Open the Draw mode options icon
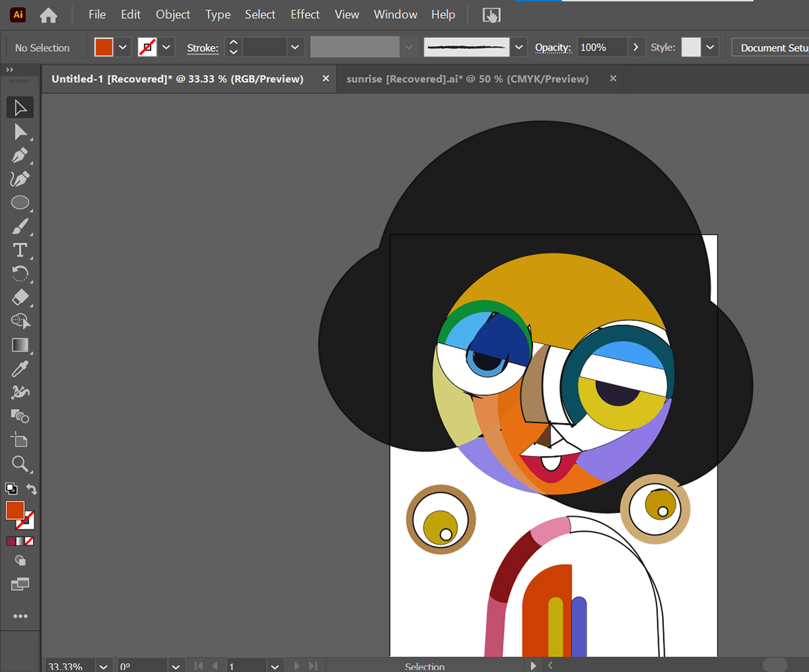Screen dimensions: 809x672 click(x=20, y=560)
